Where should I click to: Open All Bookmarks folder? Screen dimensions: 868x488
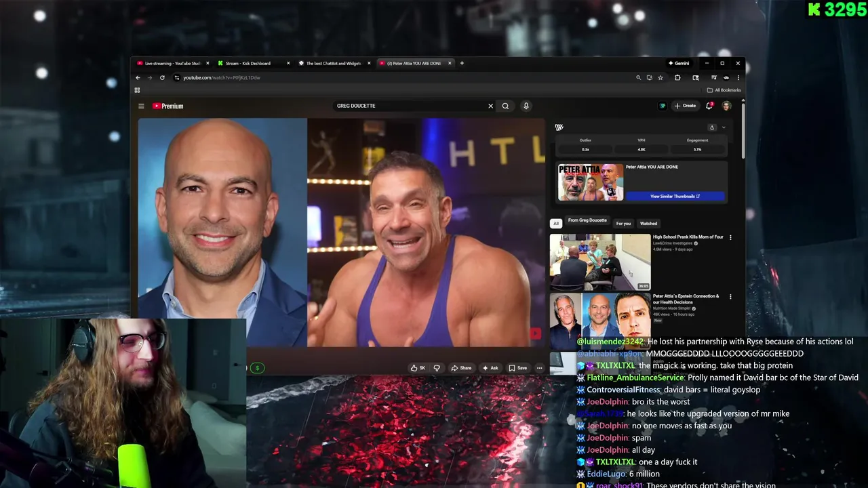tap(724, 90)
